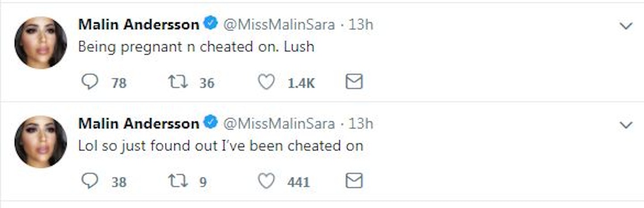
Task: Click the @MissMalinSara handle in the second tweet
Action: pos(279,123)
